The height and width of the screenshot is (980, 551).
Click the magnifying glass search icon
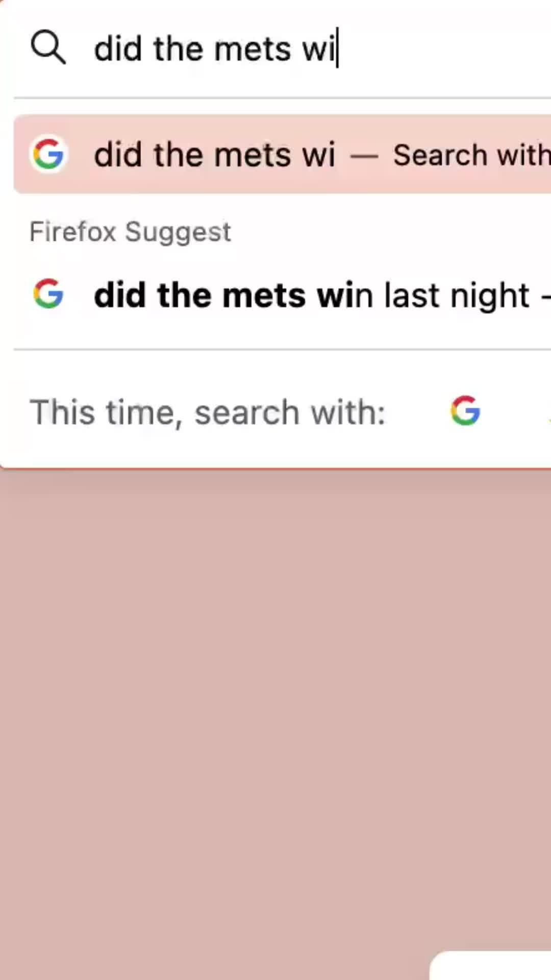click(x=48, y=48)
